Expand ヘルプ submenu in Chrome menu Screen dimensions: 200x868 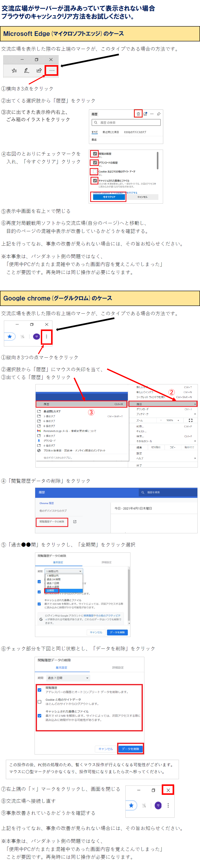pos(163,458)
